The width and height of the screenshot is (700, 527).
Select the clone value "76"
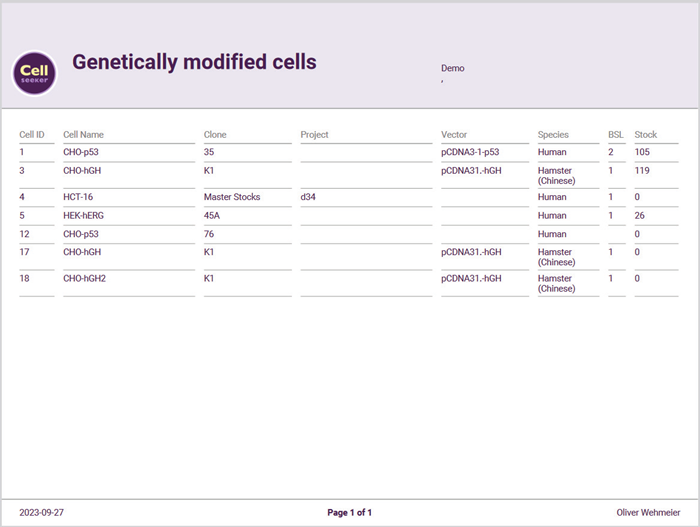pyautogui.click(x=209, y=234)
